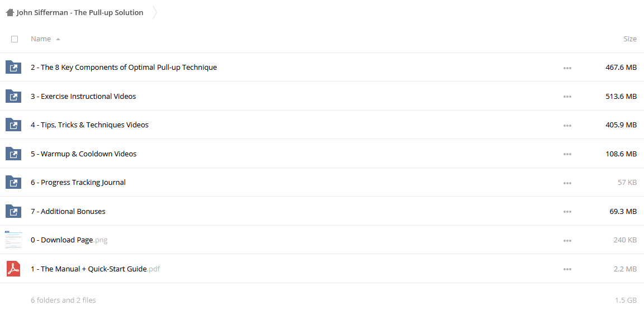
Task: Click the PDF icon for The Manual
Action: tap(13, 269)
